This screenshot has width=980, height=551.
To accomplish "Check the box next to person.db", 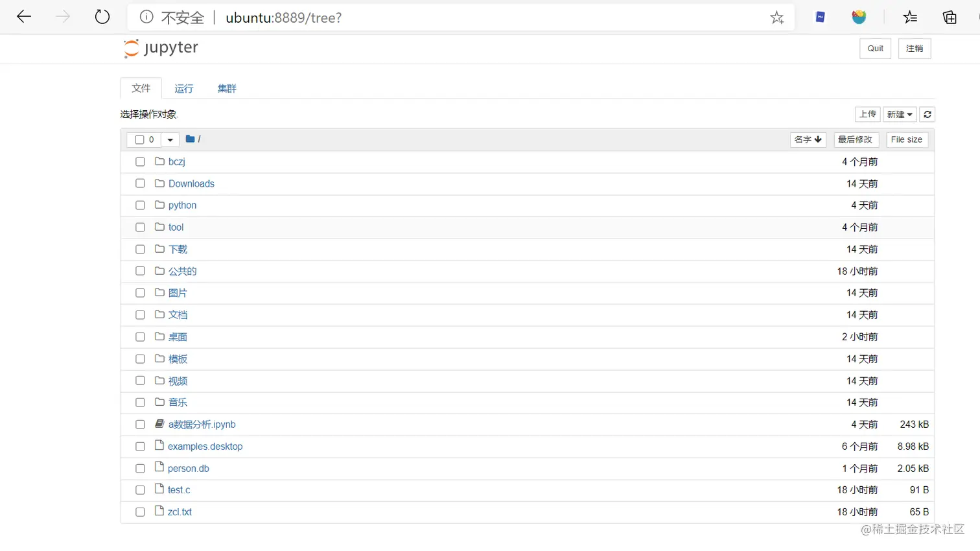I will tap(140, 468).
